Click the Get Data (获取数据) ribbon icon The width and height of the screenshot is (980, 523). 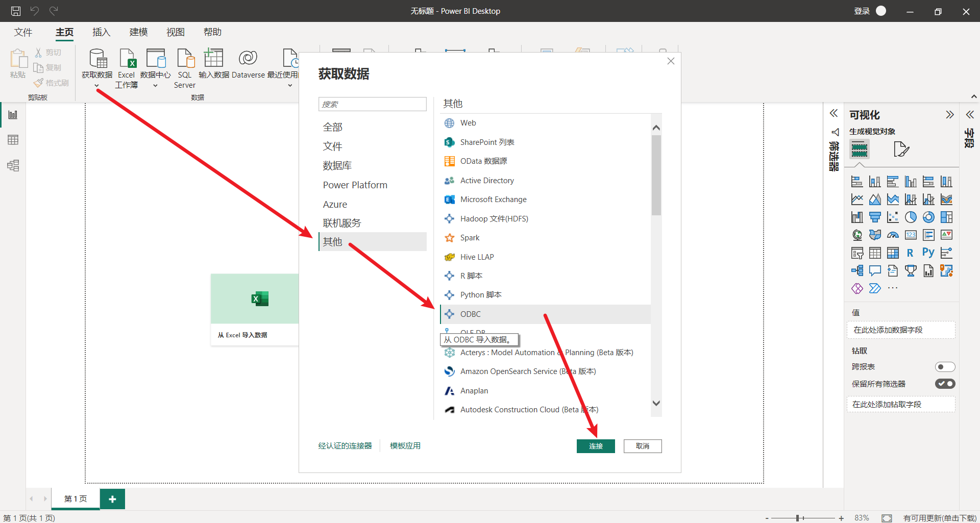click(x=97, y=59)
